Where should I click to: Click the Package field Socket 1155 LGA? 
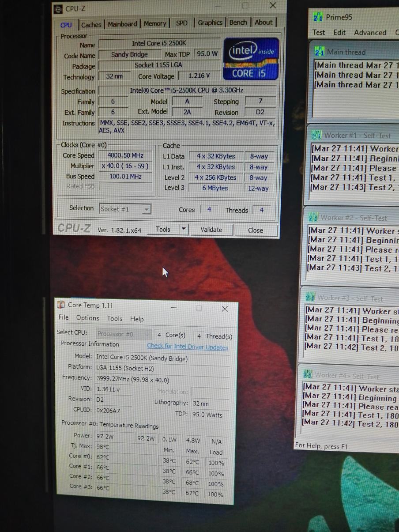[159, 65]
